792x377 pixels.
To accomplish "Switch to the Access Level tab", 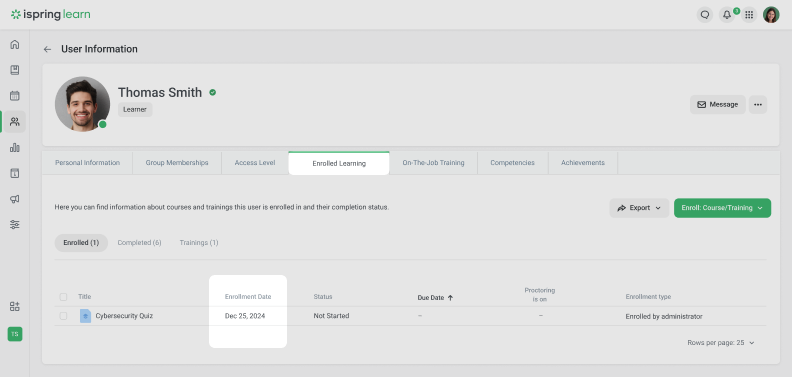I will tap(255, 163).
